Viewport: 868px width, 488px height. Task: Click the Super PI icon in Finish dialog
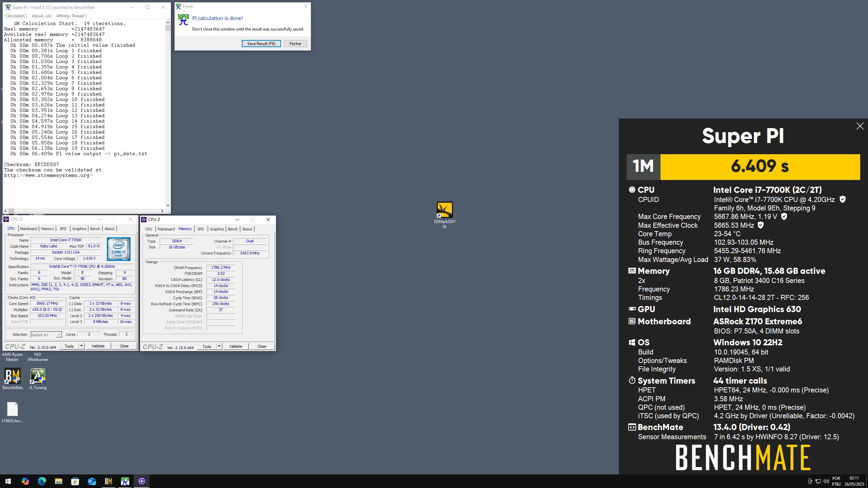pos(183,20)
